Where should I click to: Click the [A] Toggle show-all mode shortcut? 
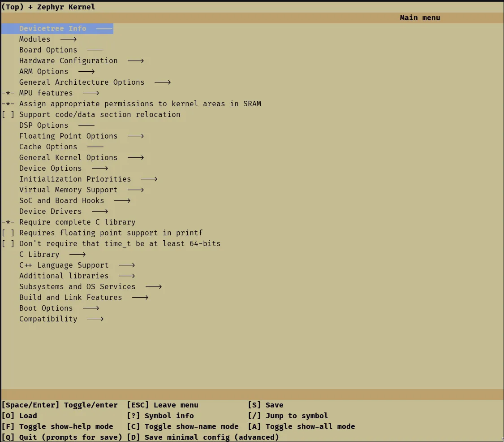coord(301,427)
